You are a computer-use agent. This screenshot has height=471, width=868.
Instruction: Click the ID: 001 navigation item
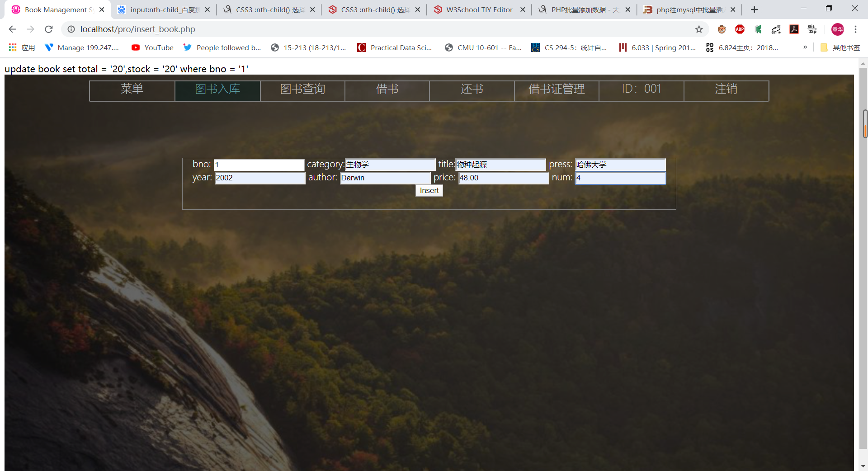(642, 90)
